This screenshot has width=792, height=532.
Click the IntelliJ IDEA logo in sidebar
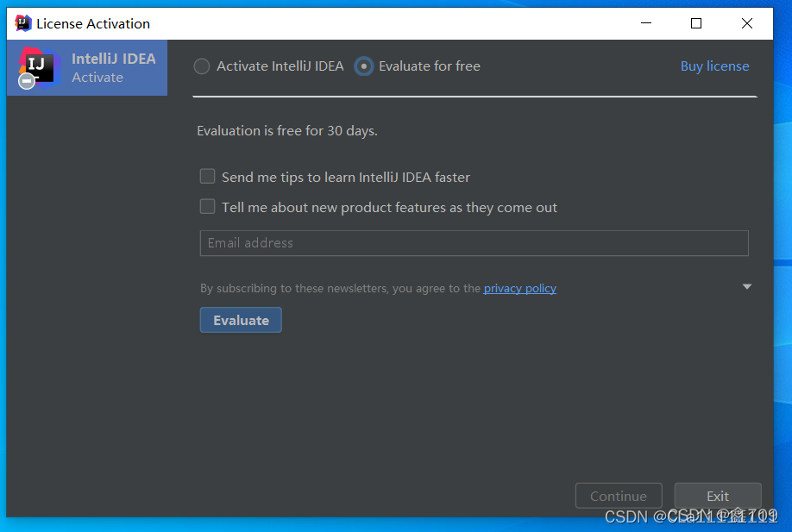(38, 67)
